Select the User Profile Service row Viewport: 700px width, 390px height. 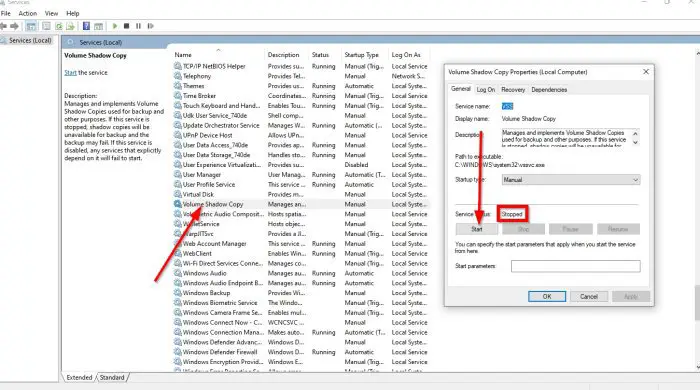point(301,184)
